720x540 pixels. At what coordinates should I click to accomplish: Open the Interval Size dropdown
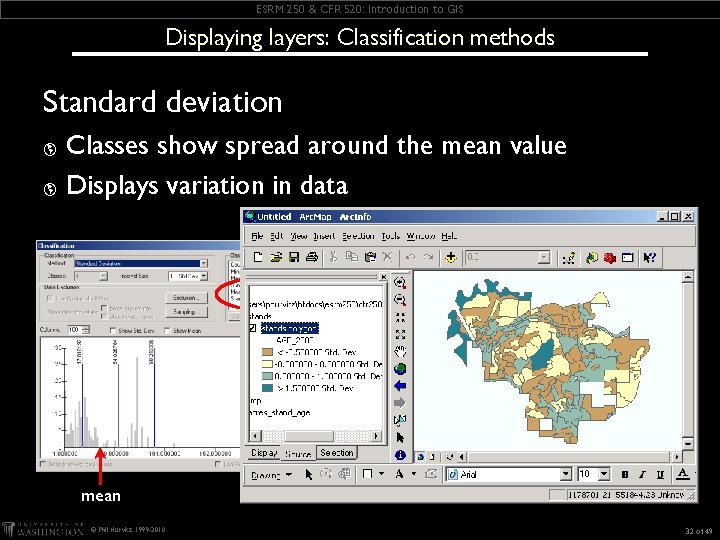tap(203, 276)
